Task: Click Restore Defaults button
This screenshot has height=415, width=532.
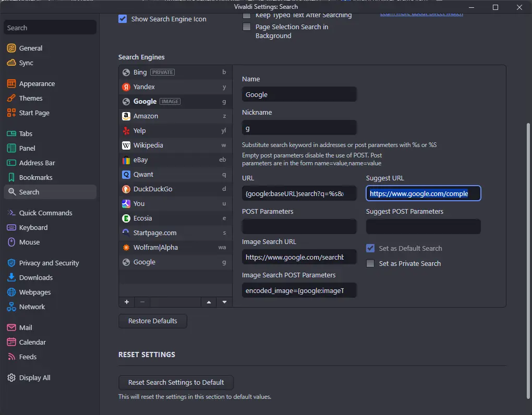Action: point(153,321)
